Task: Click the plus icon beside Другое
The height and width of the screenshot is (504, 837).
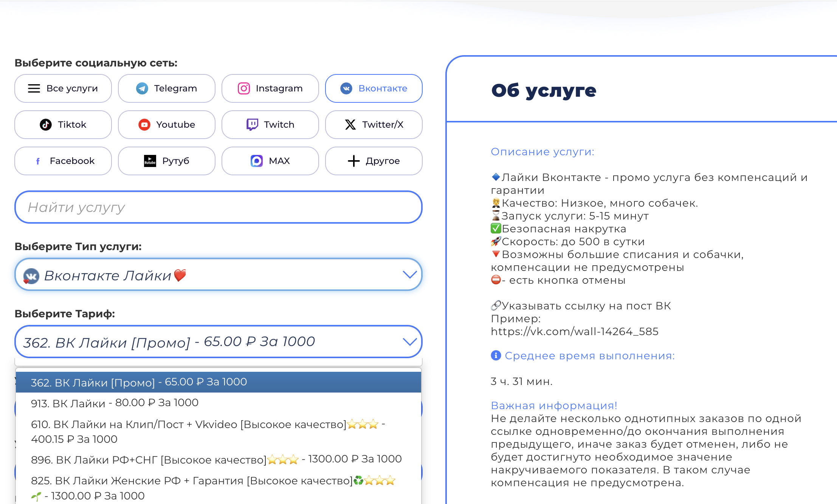Action: [354, 161]
